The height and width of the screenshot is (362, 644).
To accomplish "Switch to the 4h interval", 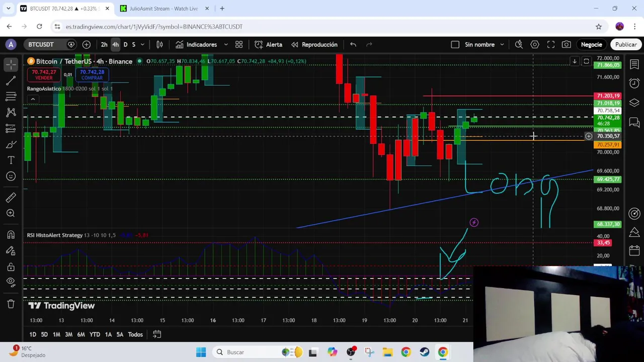I will coord(115,45).
